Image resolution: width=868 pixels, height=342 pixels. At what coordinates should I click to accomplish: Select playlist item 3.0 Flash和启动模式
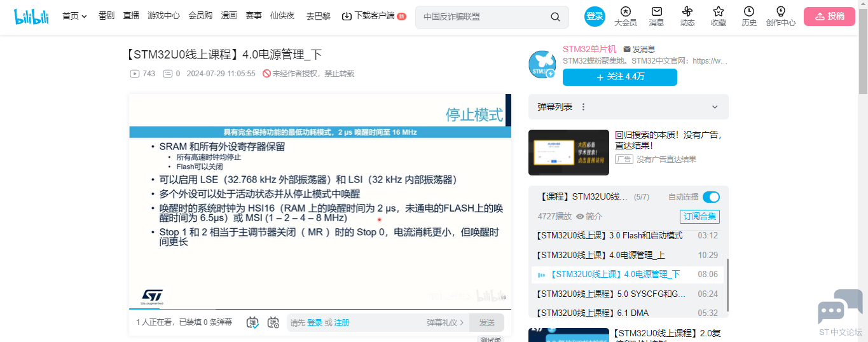click(x=628, y=235)
